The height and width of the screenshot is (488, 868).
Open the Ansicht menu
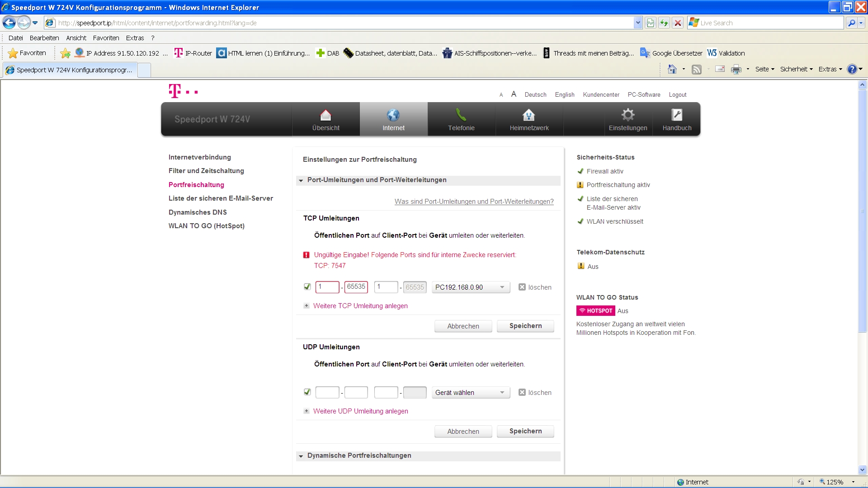point(76,38)
